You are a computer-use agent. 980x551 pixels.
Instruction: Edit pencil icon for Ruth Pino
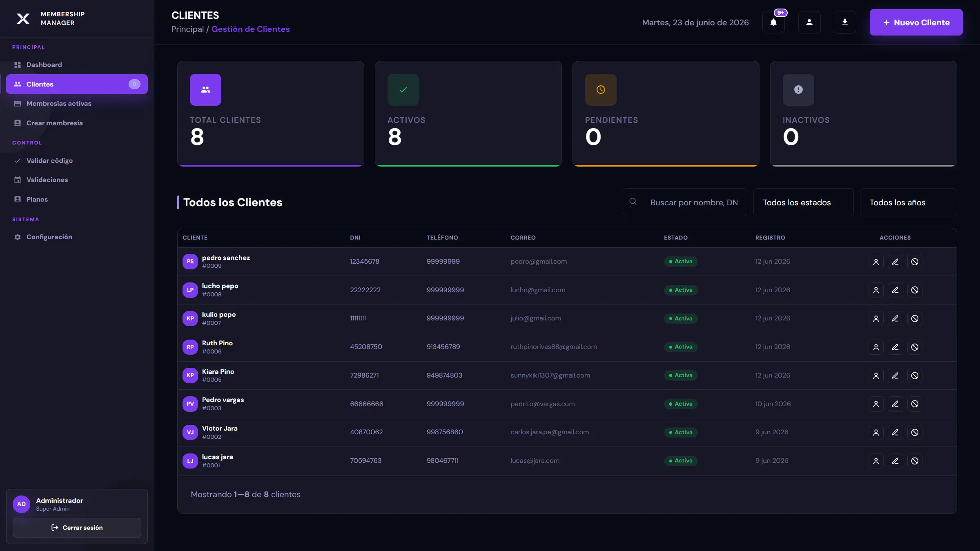(895, 347)
